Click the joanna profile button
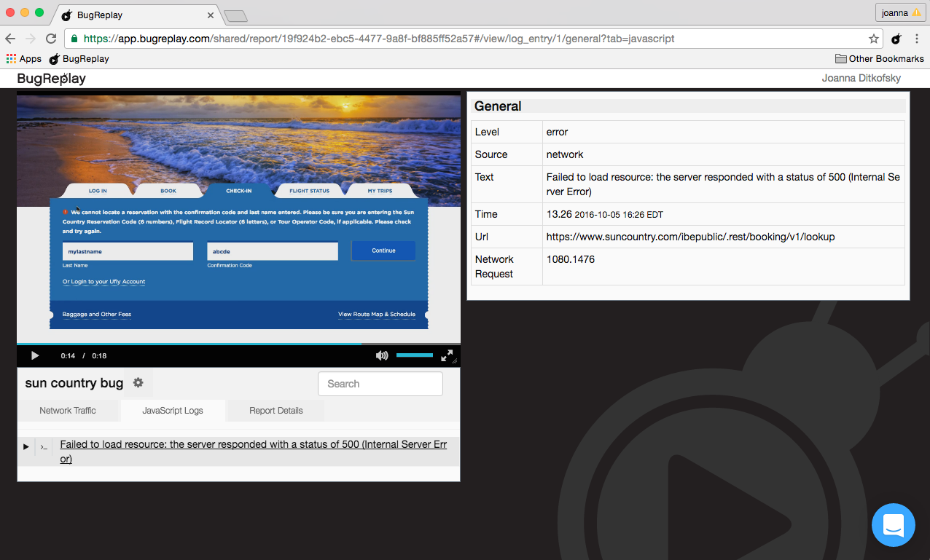The image size is (930, 560). click(900, 12)
